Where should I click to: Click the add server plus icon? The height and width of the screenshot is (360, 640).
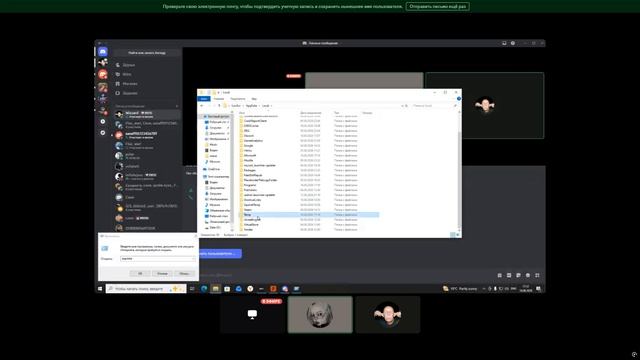point(103,122)
